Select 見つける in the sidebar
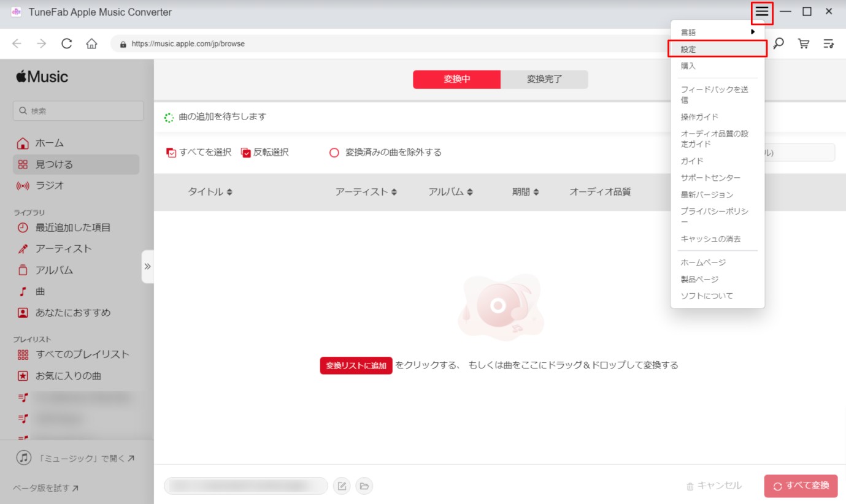The width and height of the screenshot is (846, 504). click(x=76, y=164)
